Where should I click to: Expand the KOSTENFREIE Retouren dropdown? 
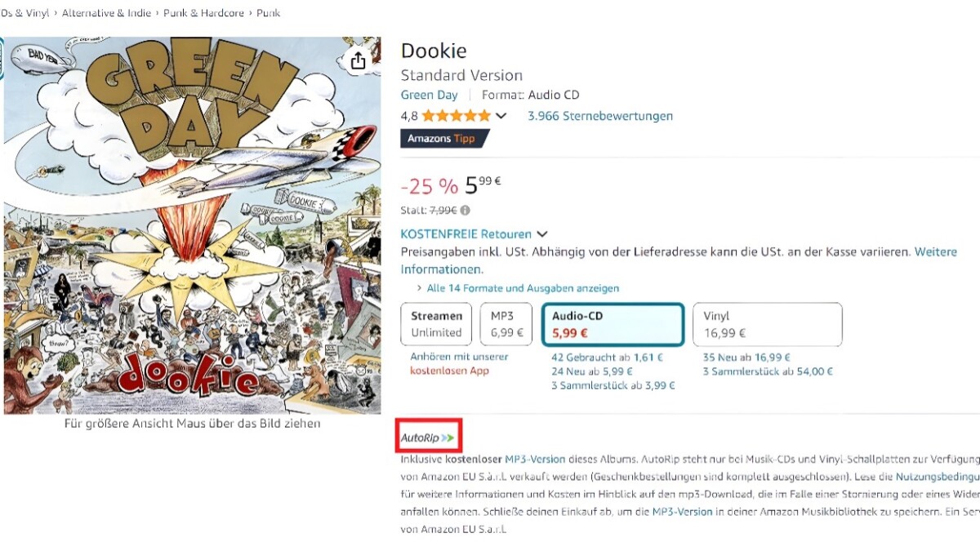point(541,234)
